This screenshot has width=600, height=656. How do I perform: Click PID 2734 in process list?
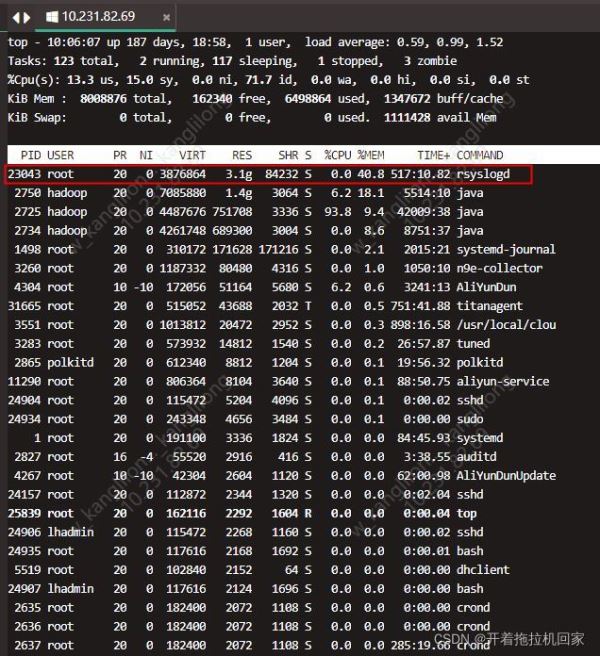[x=28, y=231]
